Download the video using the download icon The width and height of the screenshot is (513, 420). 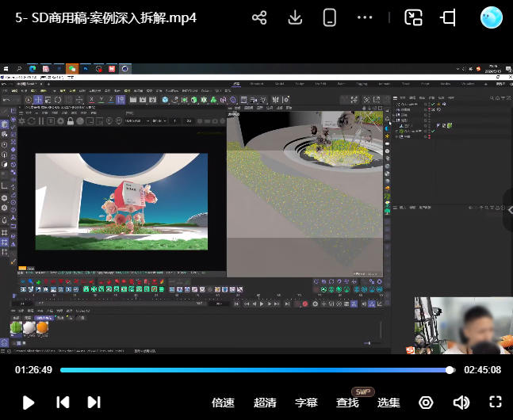[x=295, y=17]
